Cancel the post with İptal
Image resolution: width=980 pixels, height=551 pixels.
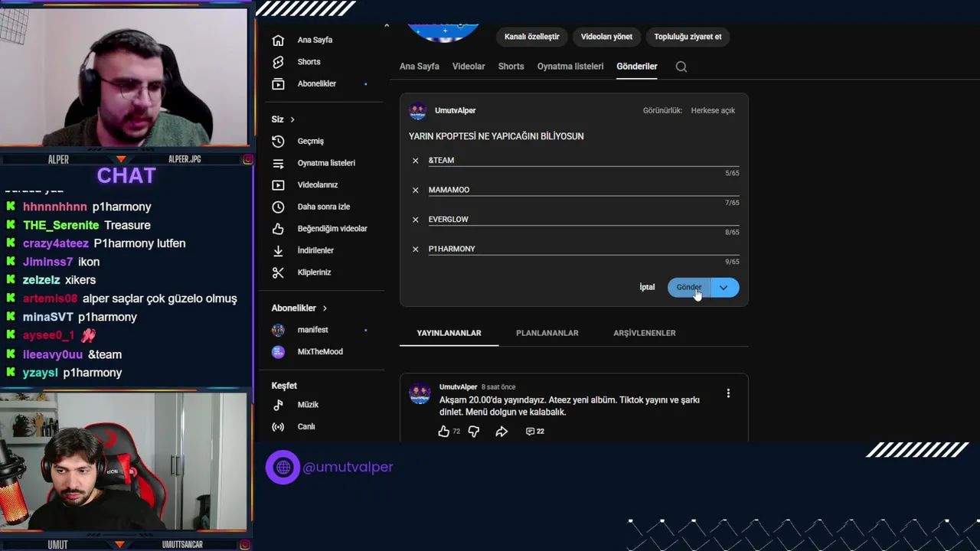[648, 288]
